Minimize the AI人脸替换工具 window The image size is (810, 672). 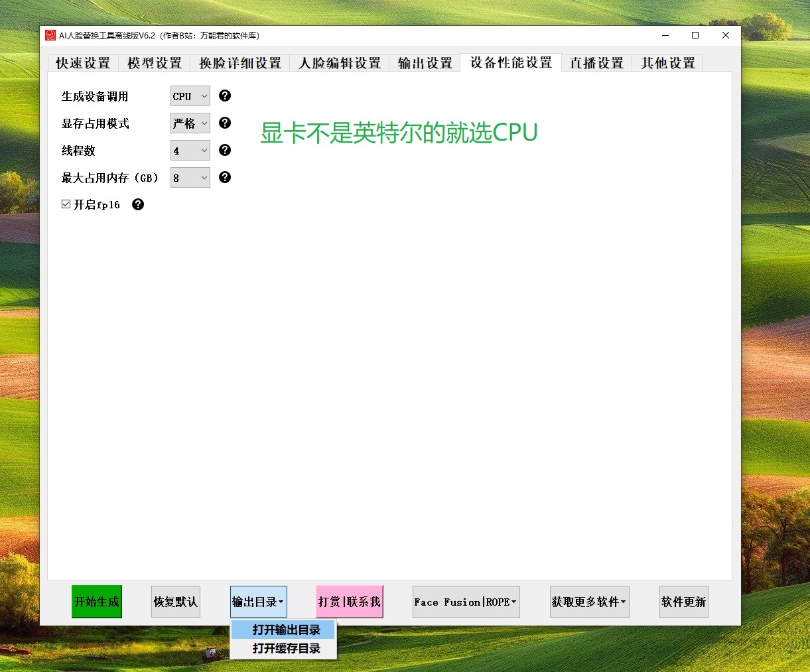[665, 35]
